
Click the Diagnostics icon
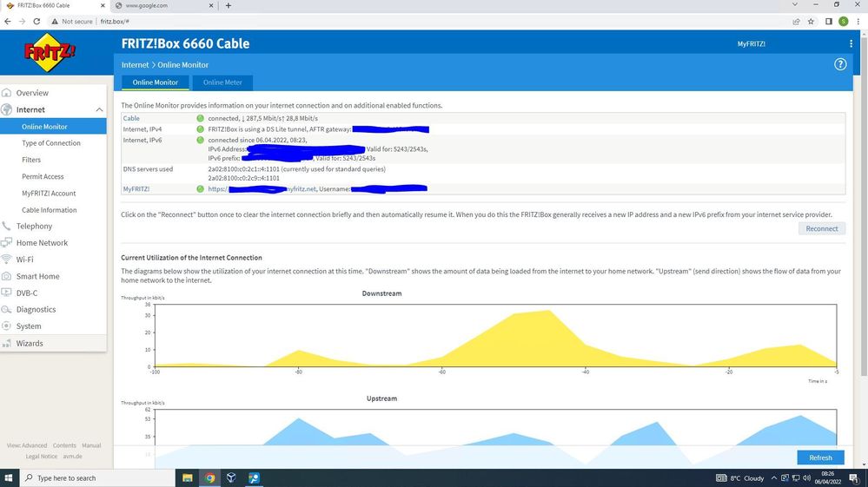[x=7, y=310]
